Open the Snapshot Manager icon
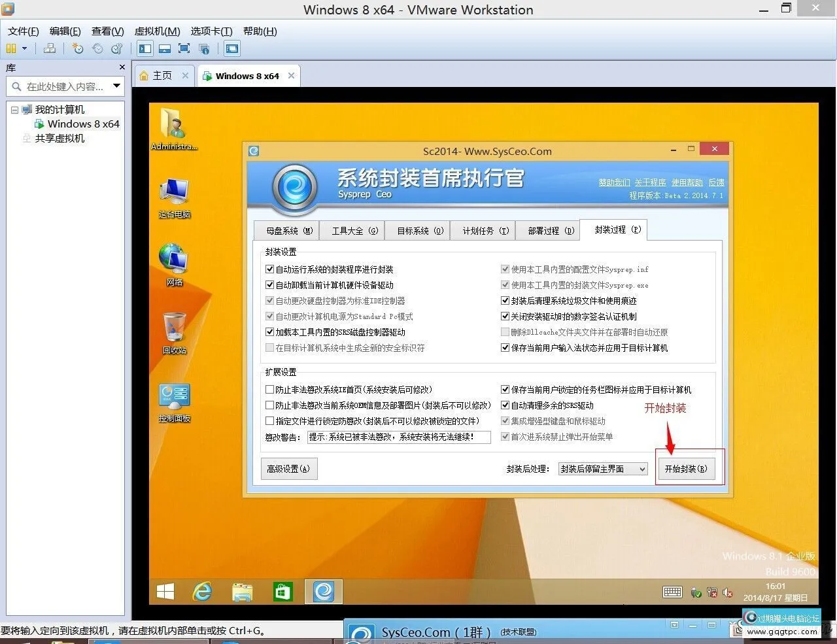Image resolution: width=837 pixels, height=644 pixels. tap(117, 48)
